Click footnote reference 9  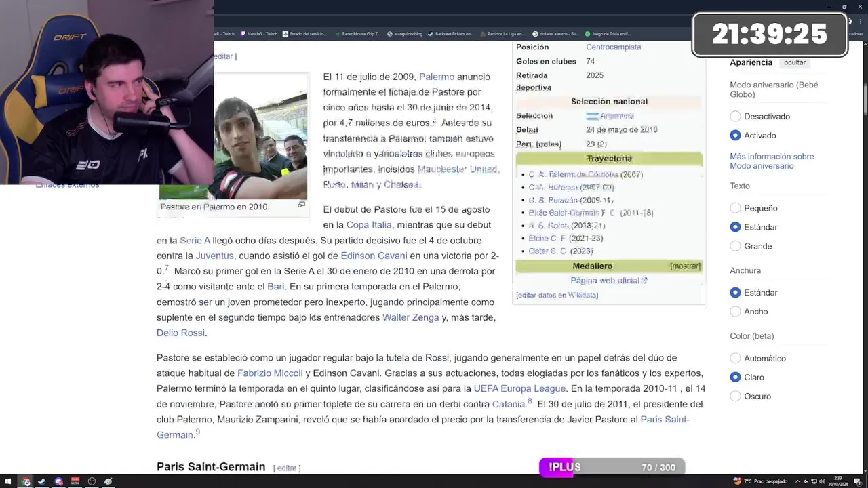tap(198, 432)
